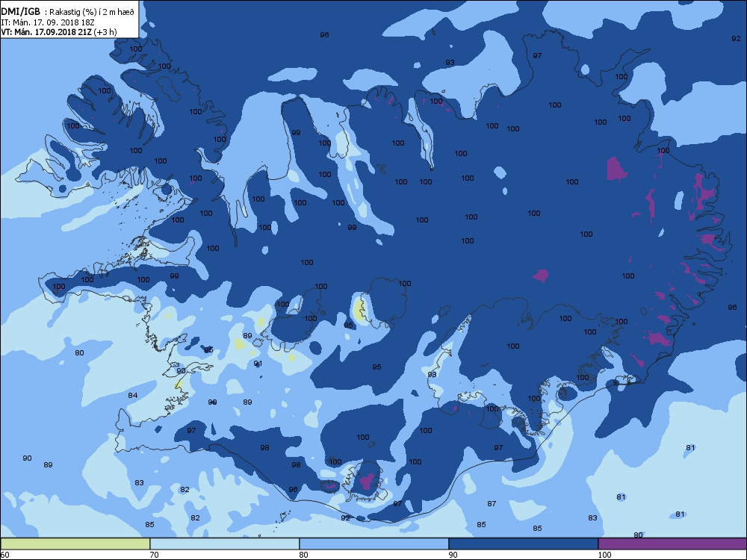Click the map humidity value '91'
This screenshot has width=747, height=560.
[258, 364]
